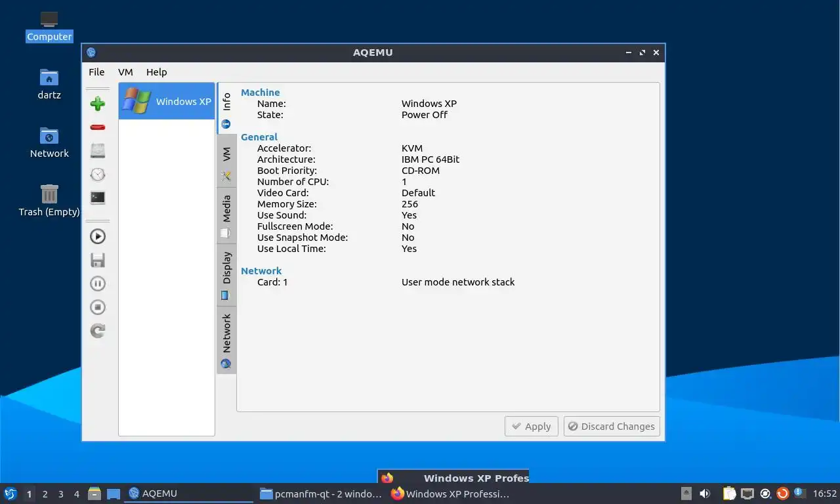The height and width of the screenshot is (504, 840).
Task: Open the Network desktop icon
Action: pos(49,142)
